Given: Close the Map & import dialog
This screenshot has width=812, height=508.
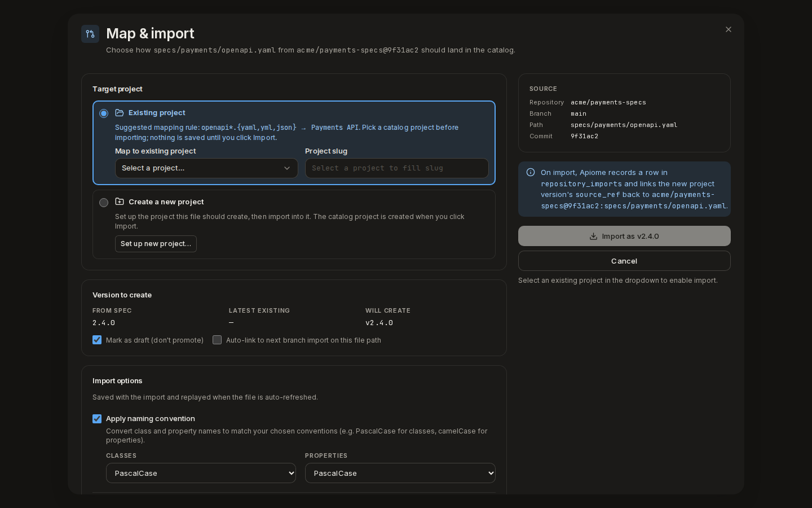Looking at the screenshot, I should pyautogui.click(x=729, y=29).
